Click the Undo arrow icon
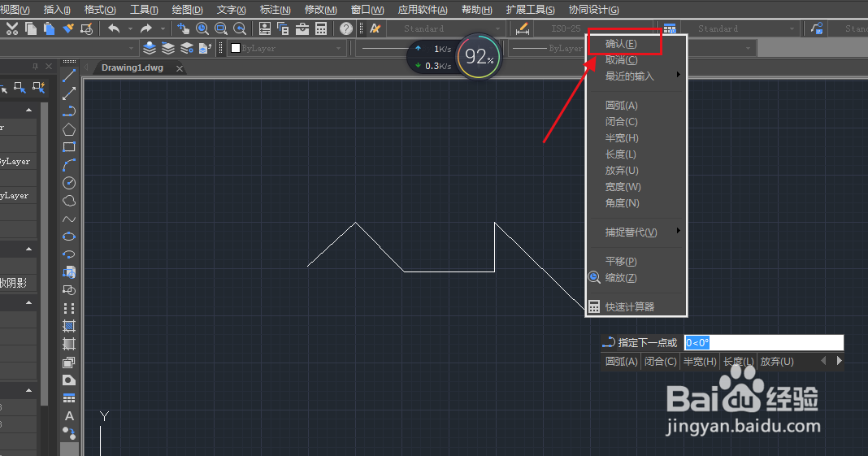868x456 pixels. [114, 28]
